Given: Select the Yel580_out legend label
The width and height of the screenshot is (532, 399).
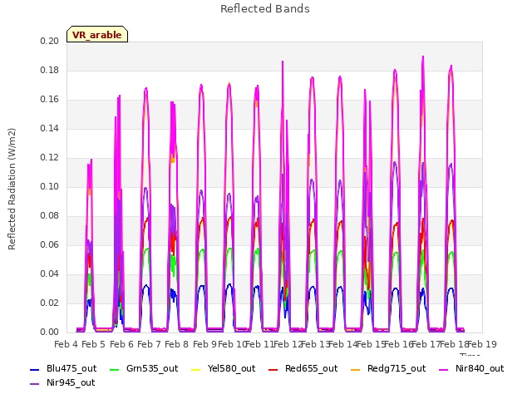Looking at the screenshot, I should 231,368.
